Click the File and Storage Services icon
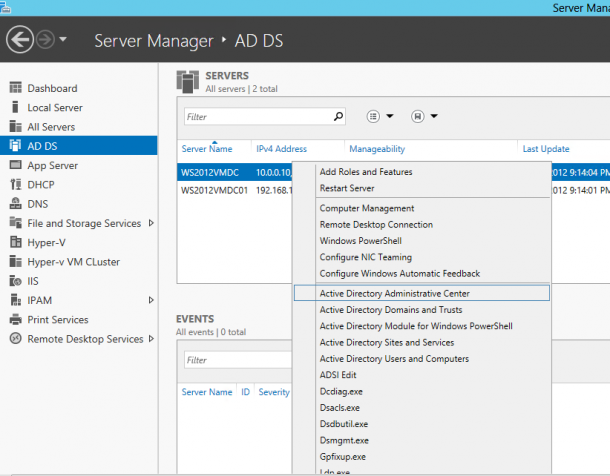This screenshot has height=476, width=610. click(x=16, y=223)
